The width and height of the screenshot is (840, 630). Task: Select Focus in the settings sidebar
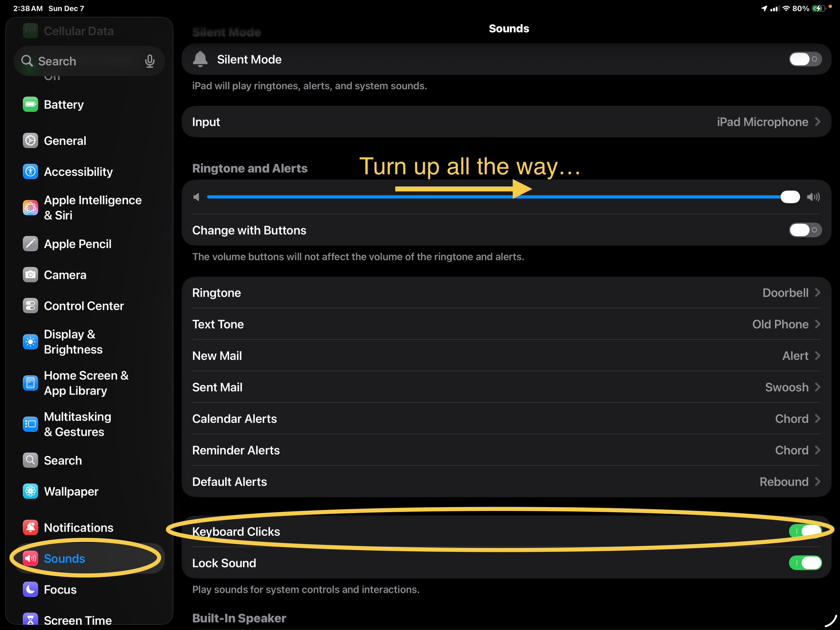click(x=60, y=589)
